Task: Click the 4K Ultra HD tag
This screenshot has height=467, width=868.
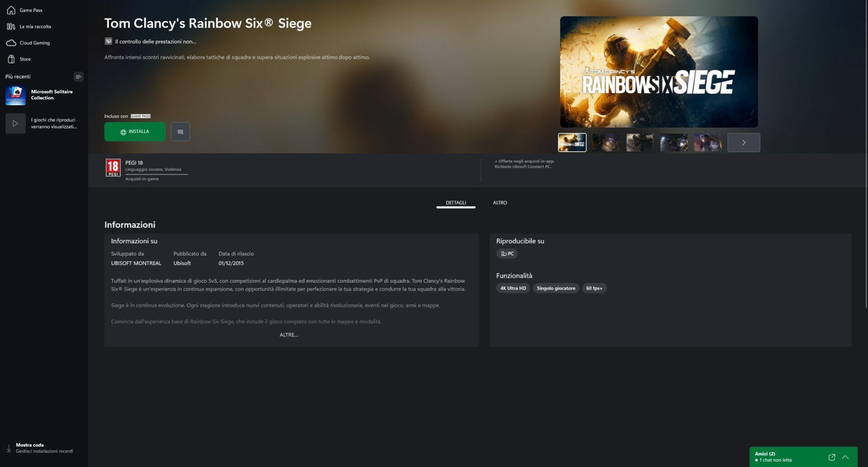Action: click(x=513, y=288)
